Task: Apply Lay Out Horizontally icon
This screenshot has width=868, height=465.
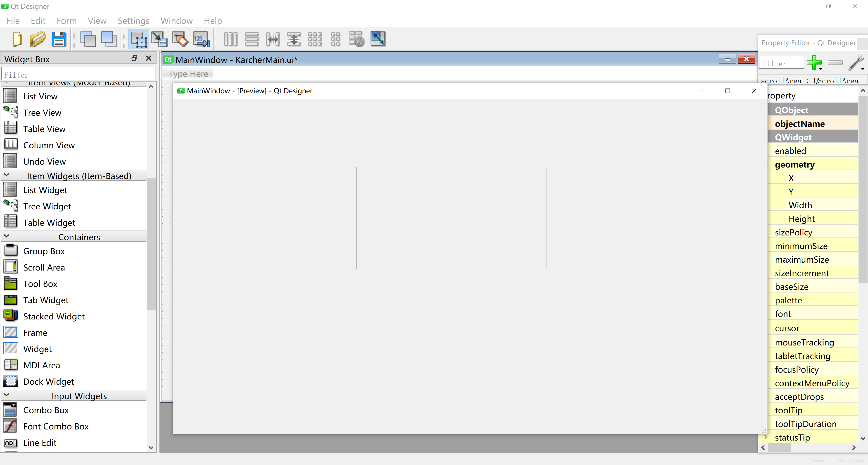Action: pos(231,39)
